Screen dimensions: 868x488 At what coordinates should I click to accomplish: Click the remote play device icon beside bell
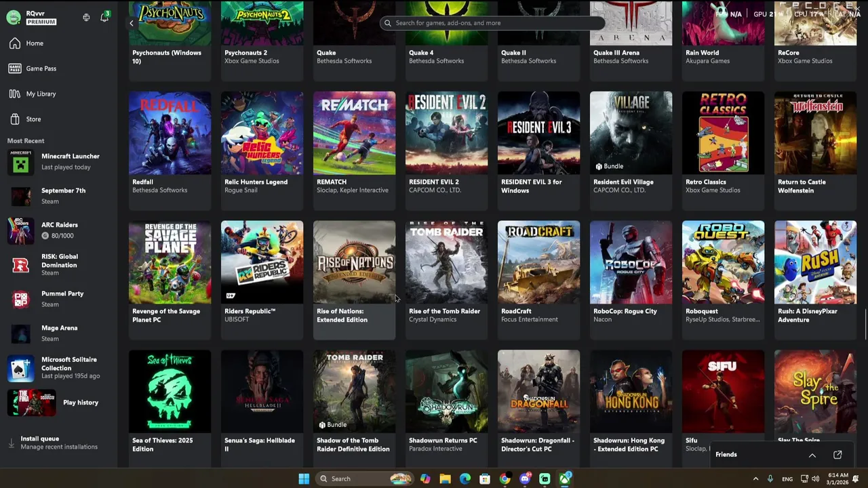click(x=86, y=18)
